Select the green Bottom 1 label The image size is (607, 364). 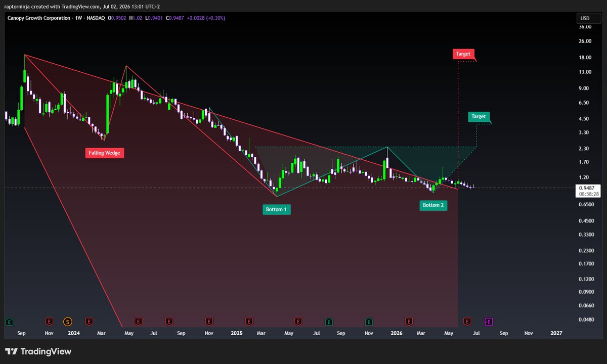pos(277,209)
